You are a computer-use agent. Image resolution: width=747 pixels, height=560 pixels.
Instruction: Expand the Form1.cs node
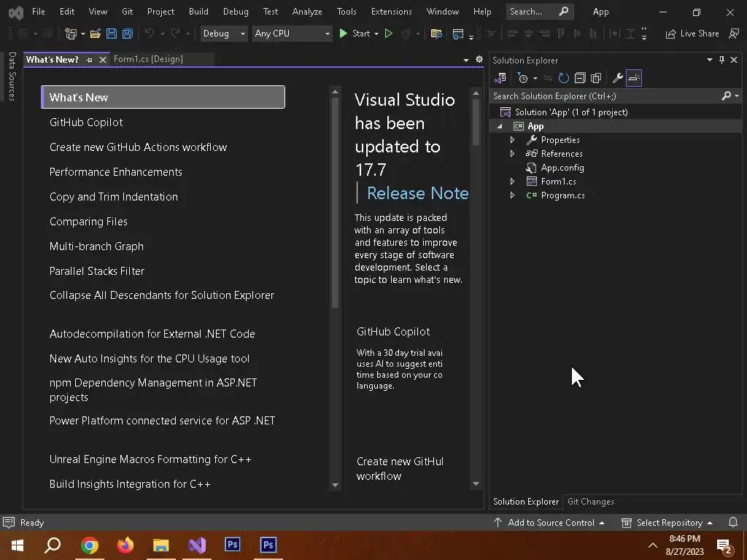tap(512, 182)
